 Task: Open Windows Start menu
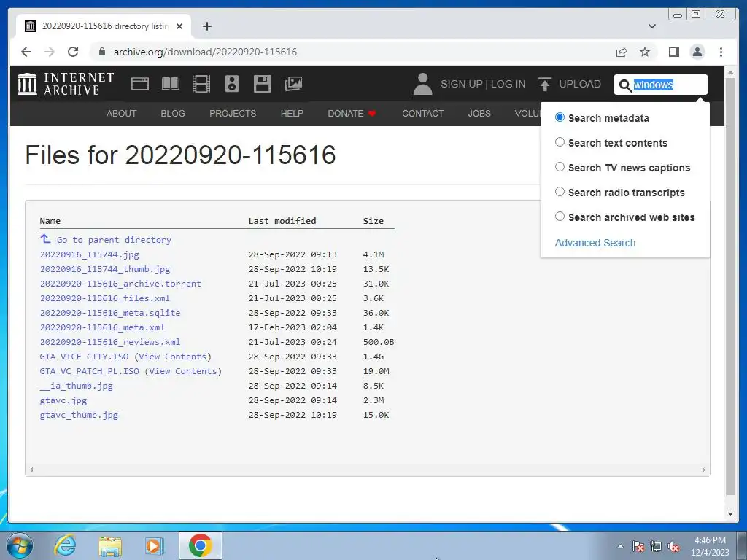(20, 545)
